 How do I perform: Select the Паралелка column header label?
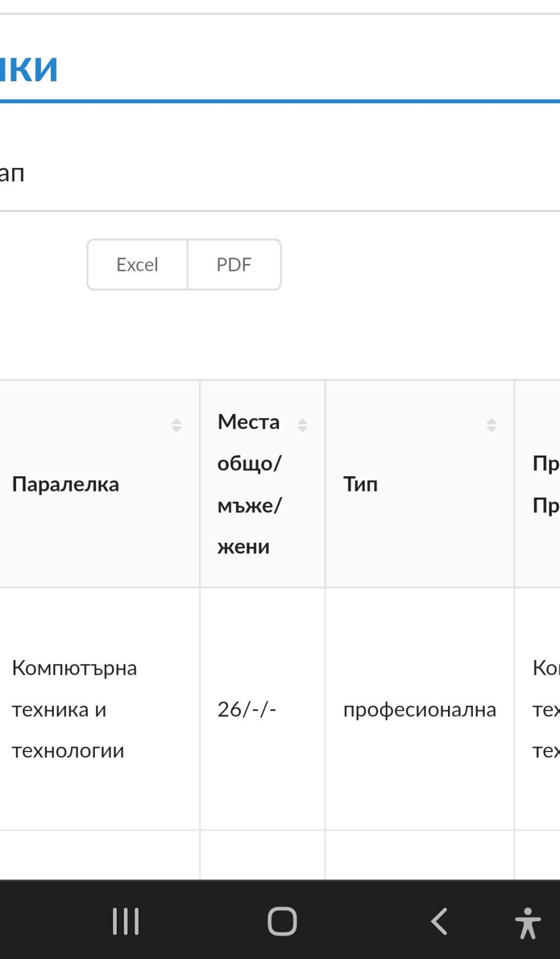click(x=66, y=484)
